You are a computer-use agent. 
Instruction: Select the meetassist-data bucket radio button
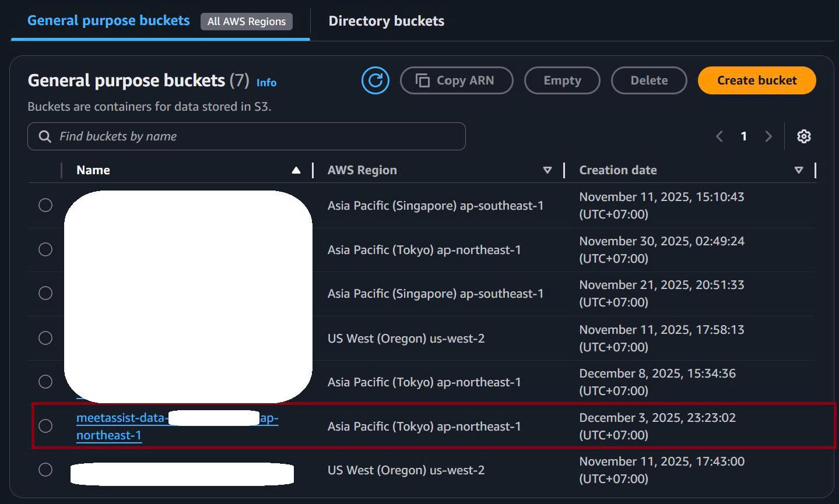click(45, 426)
